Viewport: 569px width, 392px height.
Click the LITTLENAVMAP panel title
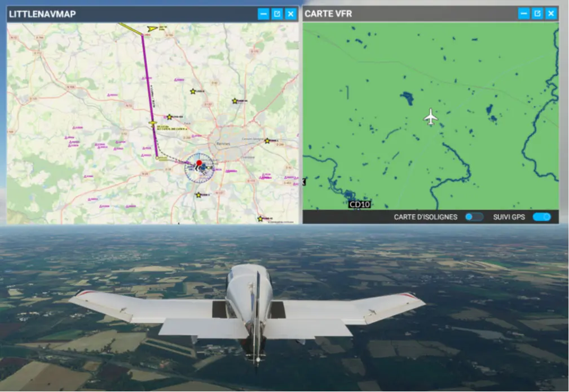tap(42, 14)
